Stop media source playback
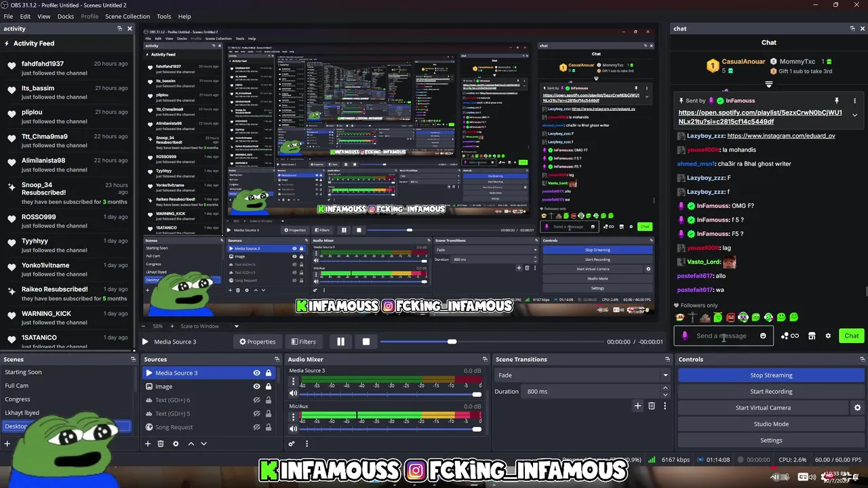 tap(366, 342)
